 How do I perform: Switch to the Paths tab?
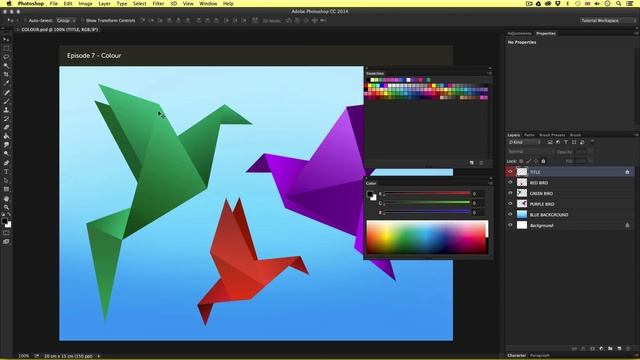pyautogui.click(x=529, y=135)
